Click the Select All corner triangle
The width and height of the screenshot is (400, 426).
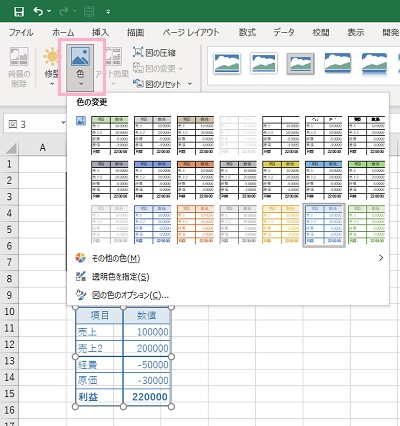point(11,148)
